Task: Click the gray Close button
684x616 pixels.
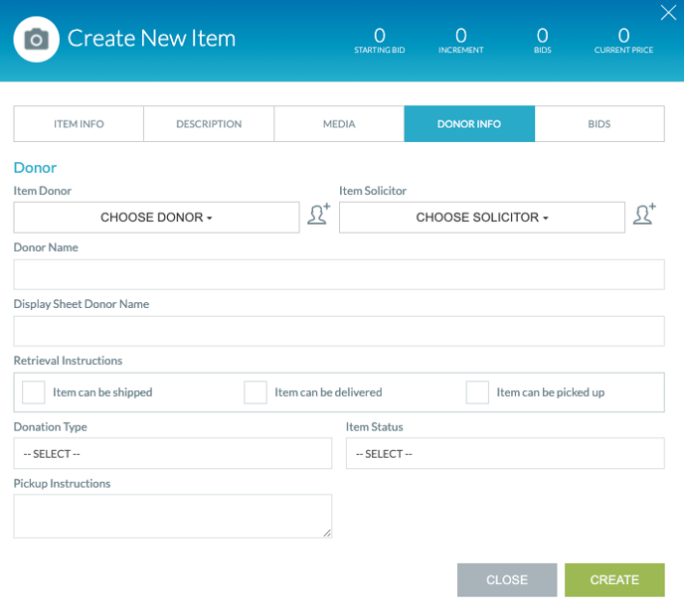Action: click(507, 580)
